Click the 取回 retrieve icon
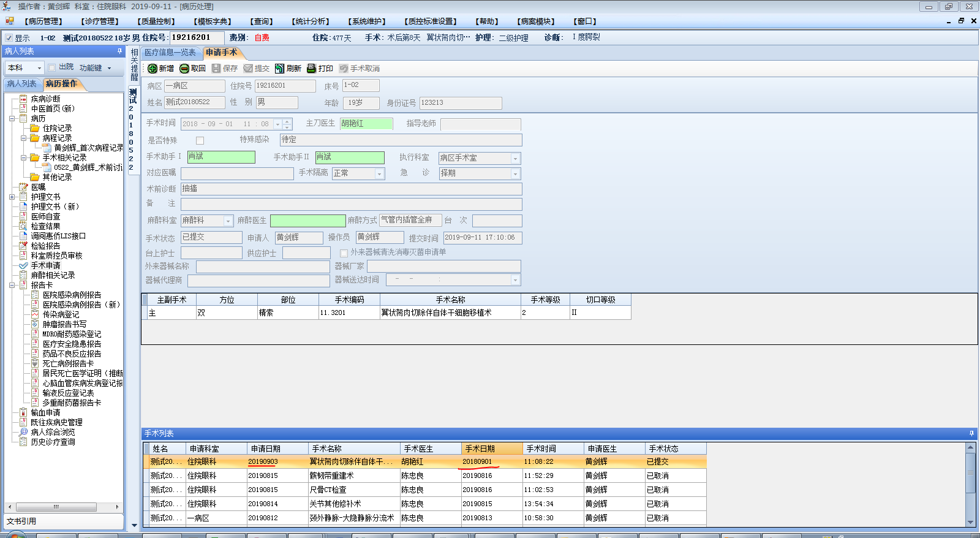980x538 pixels. click(x=184, y=69)
